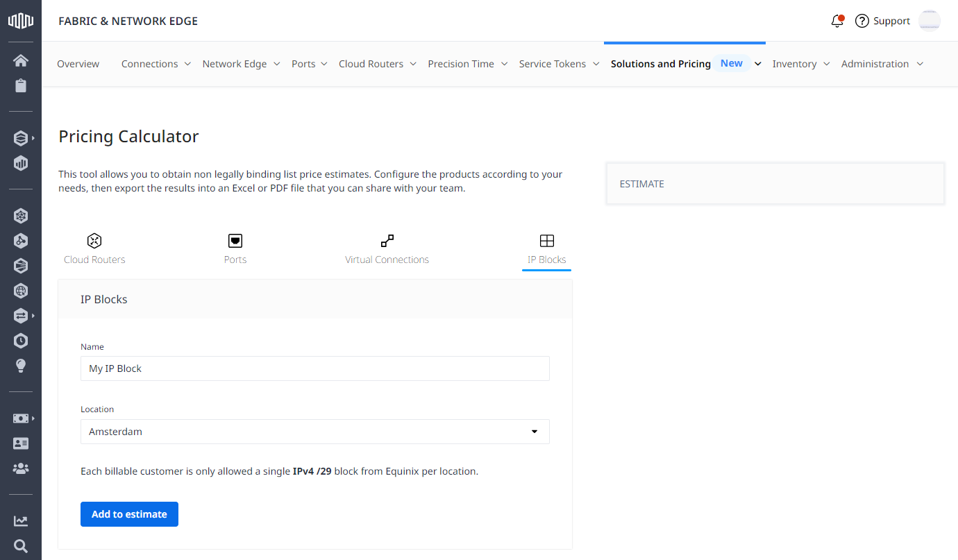Screen dimensions: 958x560
Task: Open the notifications bell
Action: coord(837,21)
